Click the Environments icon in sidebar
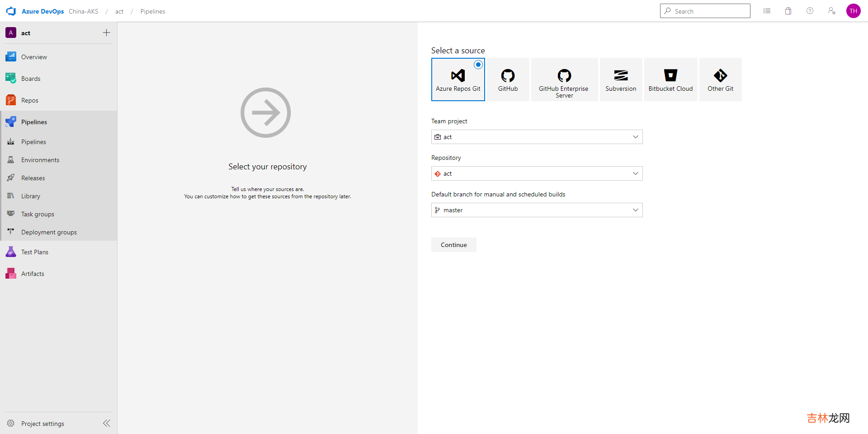Viewport: 868px width, 434px height. [x=11, y=160]
